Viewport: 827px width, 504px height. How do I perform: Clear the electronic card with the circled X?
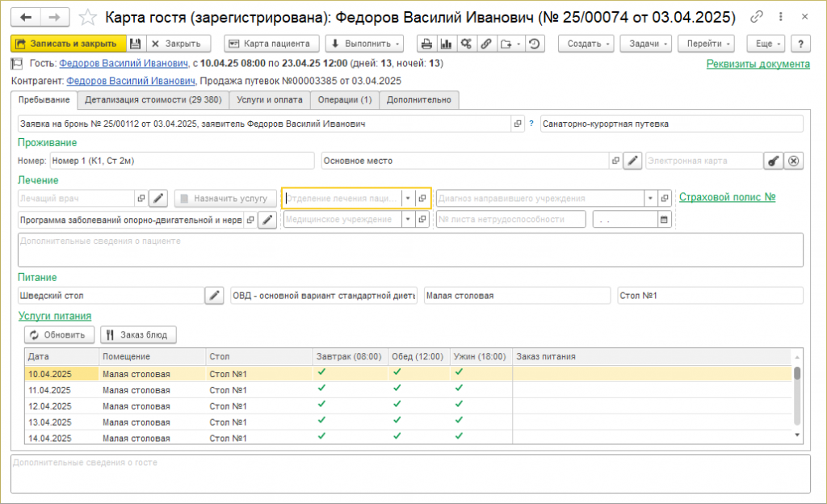point(794,161)
